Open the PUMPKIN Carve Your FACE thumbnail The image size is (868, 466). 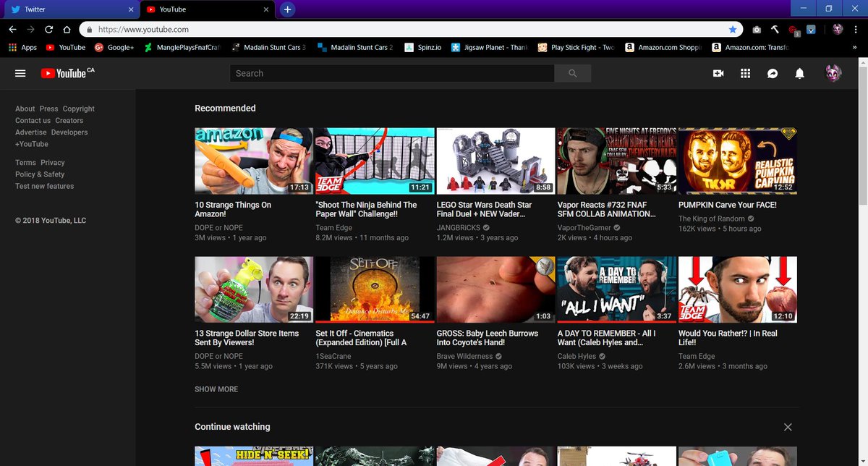tap(738, 161)
